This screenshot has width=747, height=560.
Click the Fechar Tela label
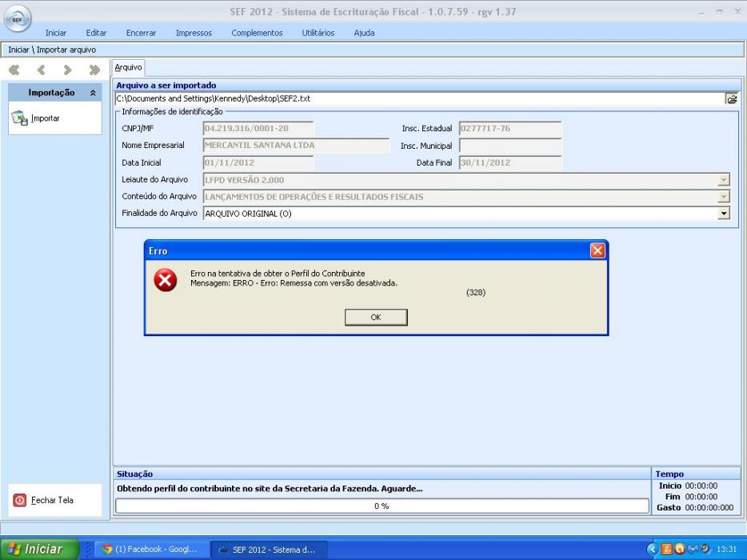point(53,500)
